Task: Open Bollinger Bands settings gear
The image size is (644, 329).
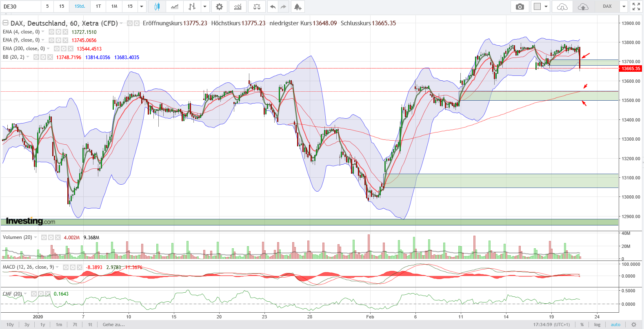Action: click(43, 57)
